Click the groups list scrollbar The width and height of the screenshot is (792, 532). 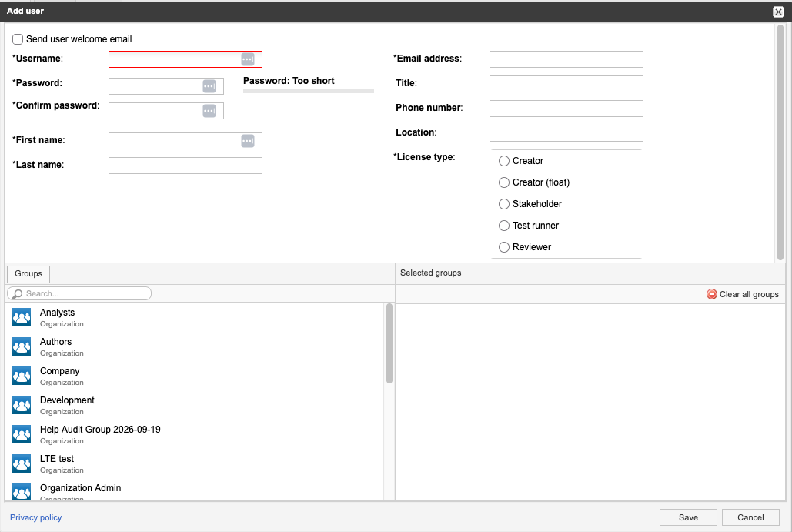[x=389, y=343]
